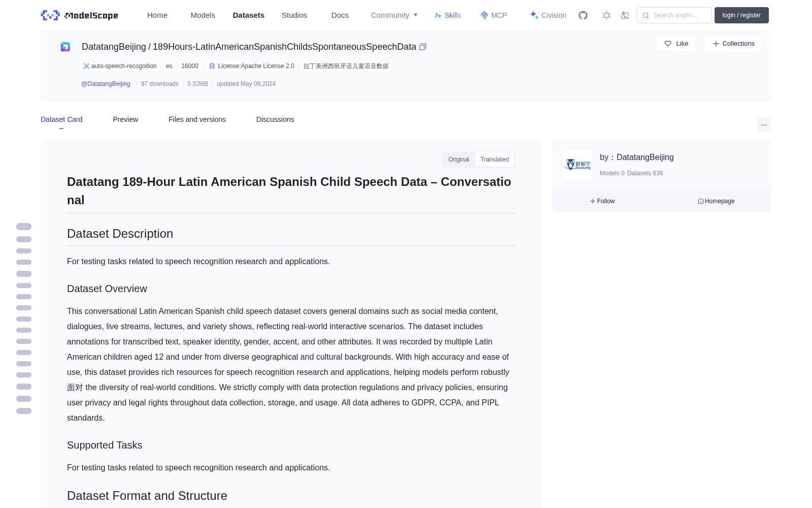
Task: Open the DatatangBeijing avatar thumbnail
Action: point(578,165)
